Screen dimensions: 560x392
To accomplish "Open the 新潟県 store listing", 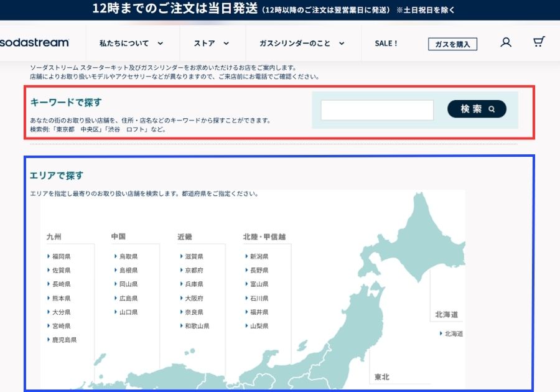I will pos(259,256).
